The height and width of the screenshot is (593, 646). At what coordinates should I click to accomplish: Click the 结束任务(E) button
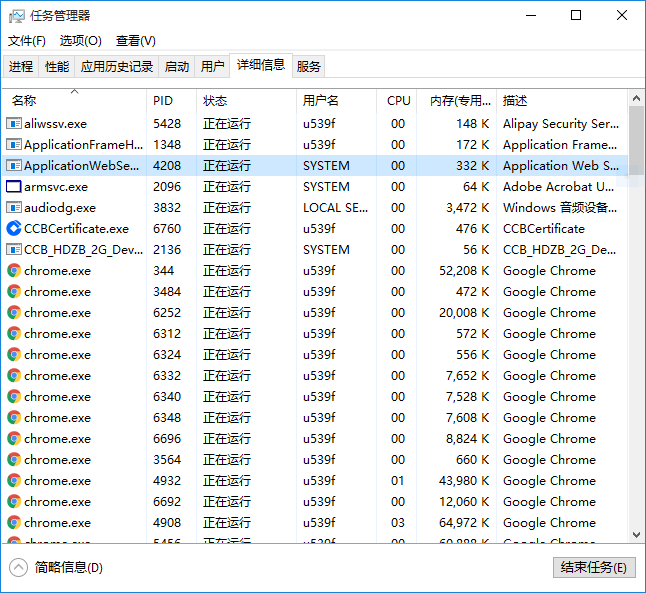[x=594, y=567]
